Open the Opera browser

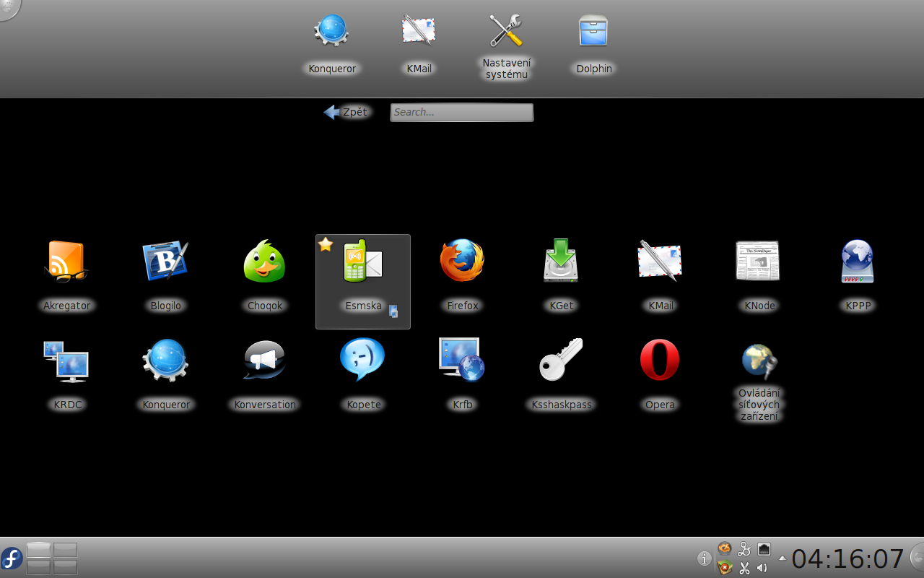click(660, 360)
